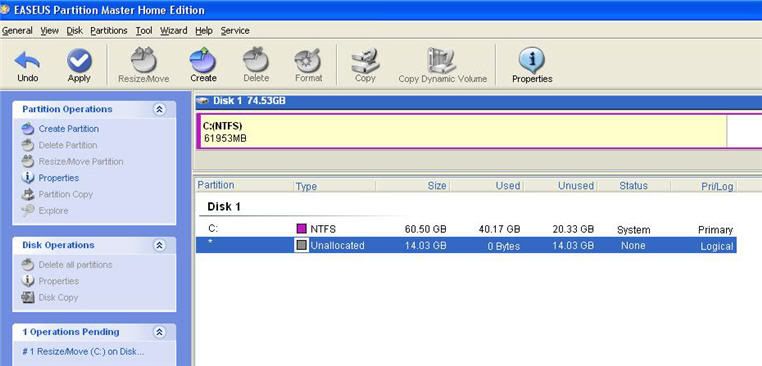
Task: Click the Create Partition link text
Action: pyautogui.click(x=69, y=129)
